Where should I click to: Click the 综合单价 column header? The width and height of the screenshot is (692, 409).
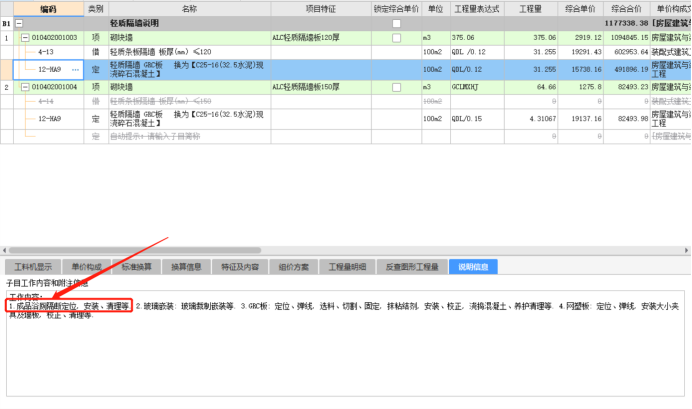tap(580, 9)
